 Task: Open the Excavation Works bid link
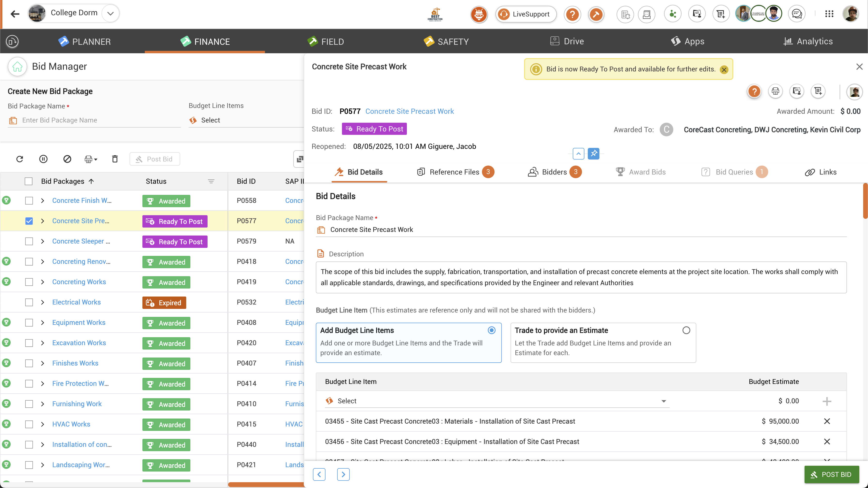[79, 343]
